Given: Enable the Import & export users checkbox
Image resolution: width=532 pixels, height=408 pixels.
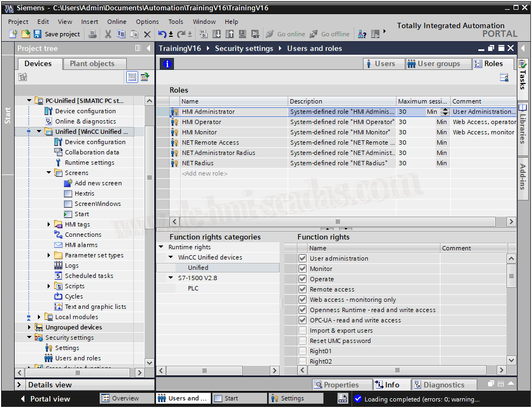Looking at the screenshot, I should tap(303, 331).
